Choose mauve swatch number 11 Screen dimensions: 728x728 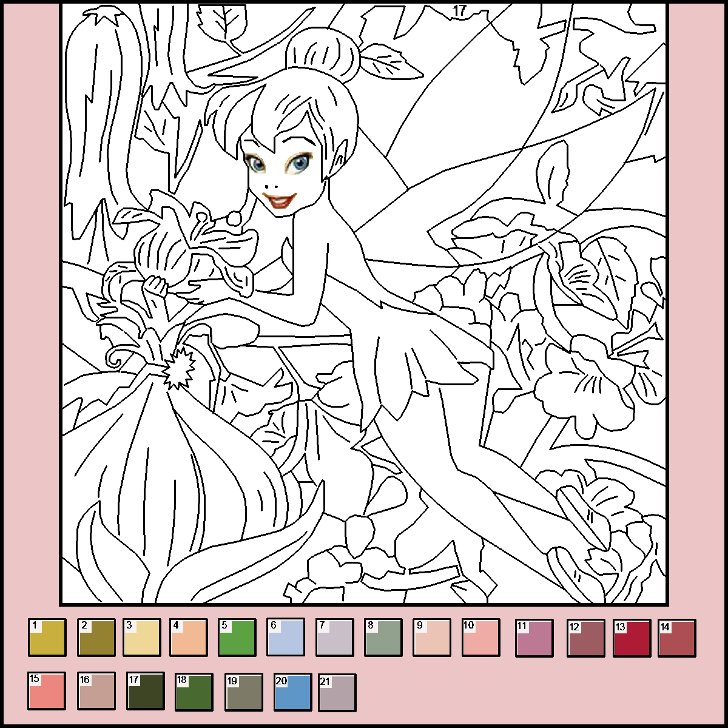534,638
